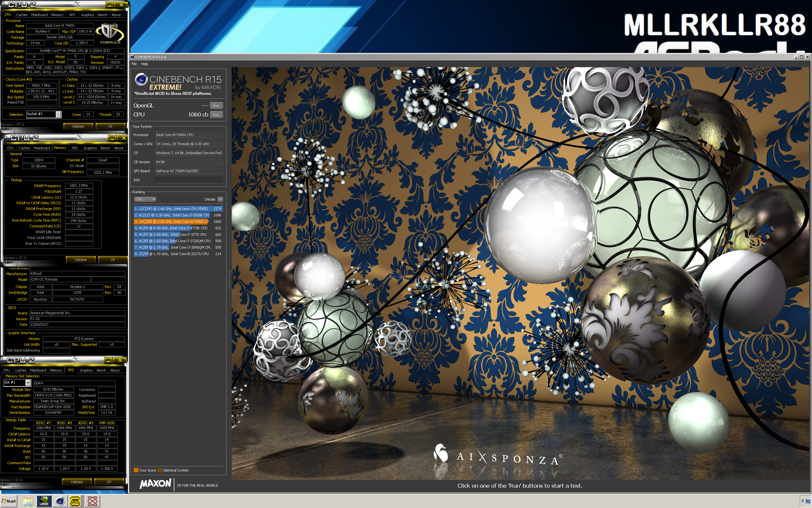Click the Processor field Intel Core i9-7940X CPU

(x=188, y=135)
